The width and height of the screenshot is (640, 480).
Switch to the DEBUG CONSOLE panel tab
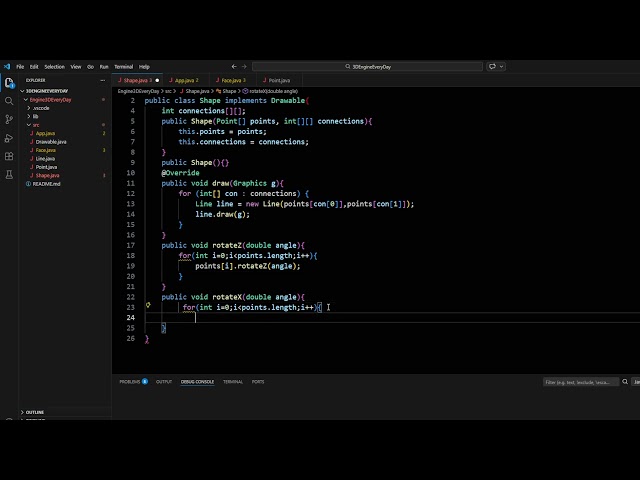click(197, 382)
